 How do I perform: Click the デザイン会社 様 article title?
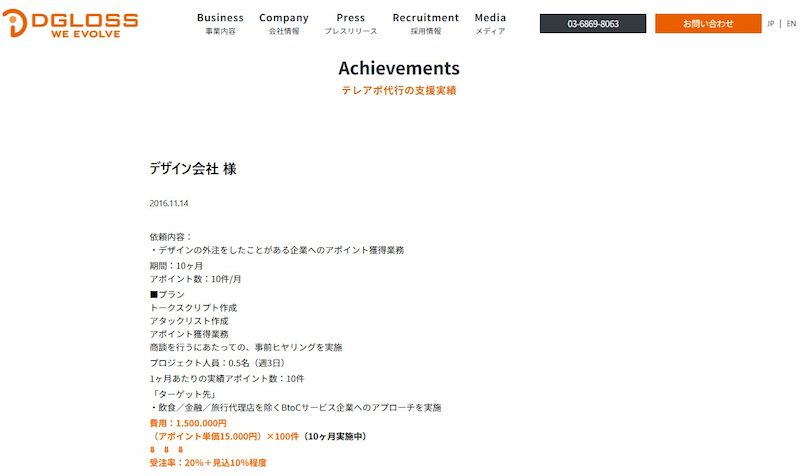pyautogui.click(x=193, y=168)
